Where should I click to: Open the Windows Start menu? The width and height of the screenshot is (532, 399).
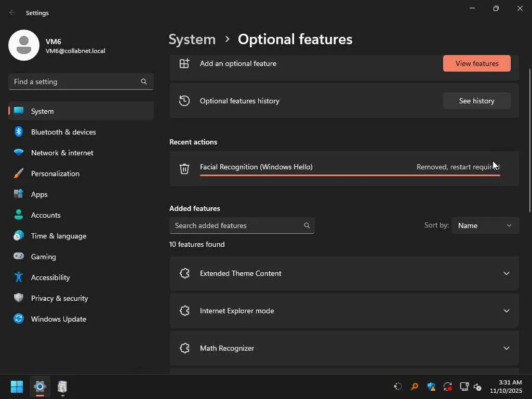(x=17, y=387)
